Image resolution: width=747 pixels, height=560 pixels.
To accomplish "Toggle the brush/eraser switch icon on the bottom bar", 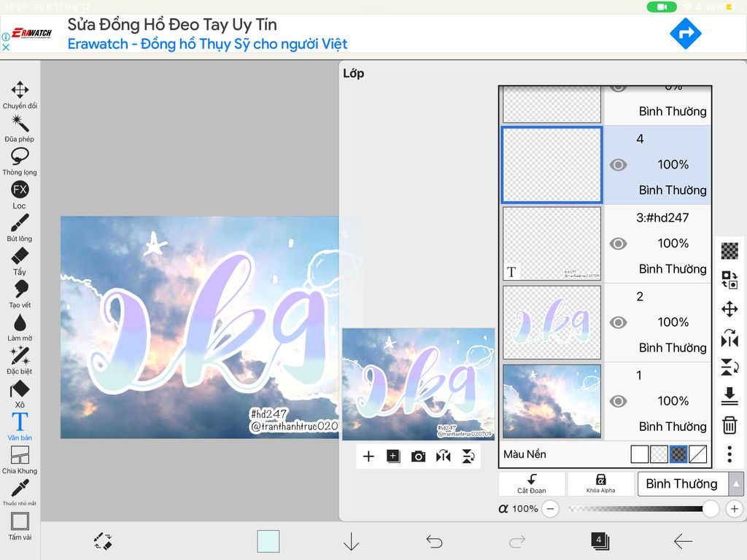I will tap(102, 542).
